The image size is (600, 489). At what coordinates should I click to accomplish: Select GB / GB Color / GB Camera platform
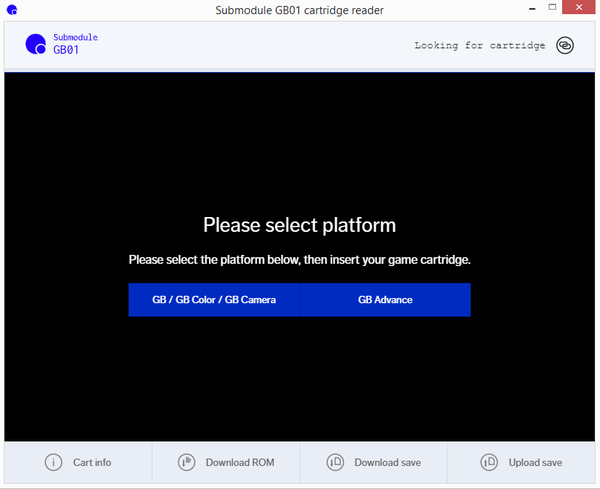coord(214,299)
